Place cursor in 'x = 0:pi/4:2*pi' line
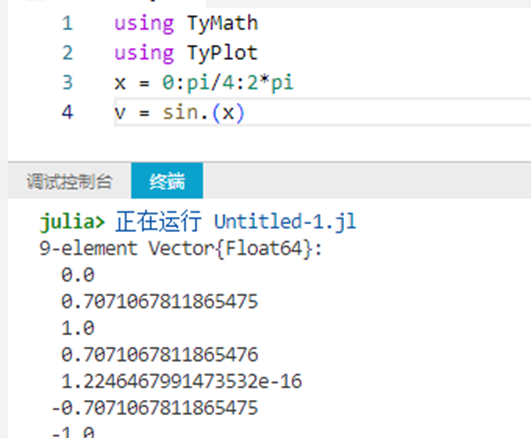This screenshot has height=438, width=531. click(x=204, y=83)
